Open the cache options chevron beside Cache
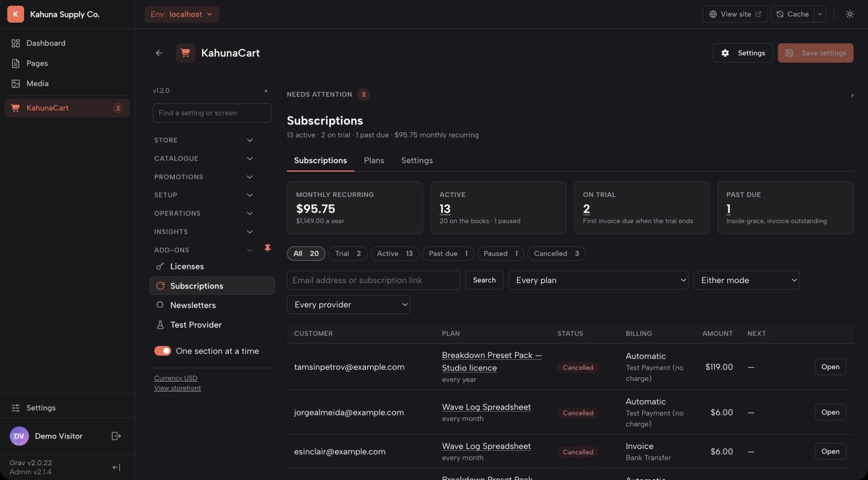The height and width of the screenshot is (480, 868). click(820, 14)
